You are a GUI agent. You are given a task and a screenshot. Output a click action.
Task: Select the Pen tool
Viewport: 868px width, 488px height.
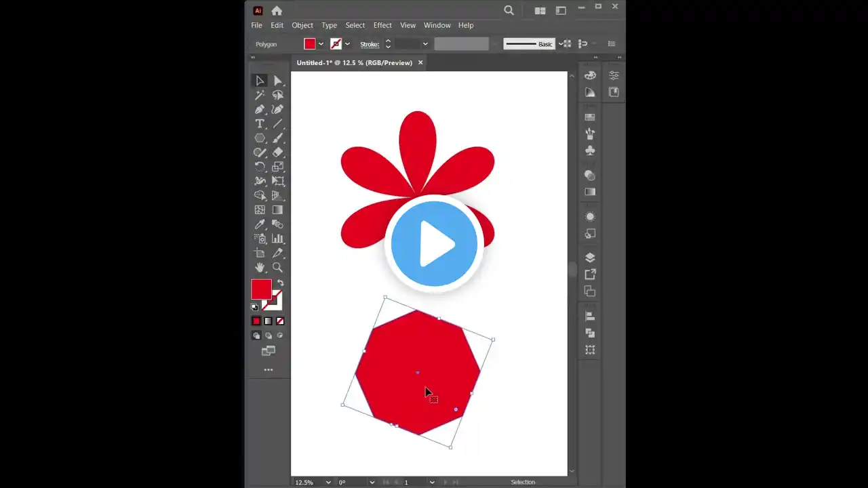(x=260, y=109)
